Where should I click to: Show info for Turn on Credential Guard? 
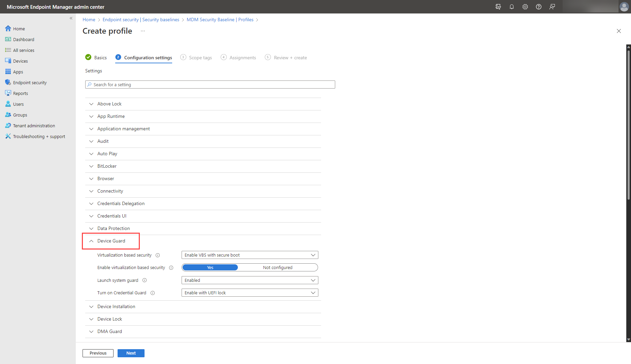pyautogui.click(x=153, y=293)
